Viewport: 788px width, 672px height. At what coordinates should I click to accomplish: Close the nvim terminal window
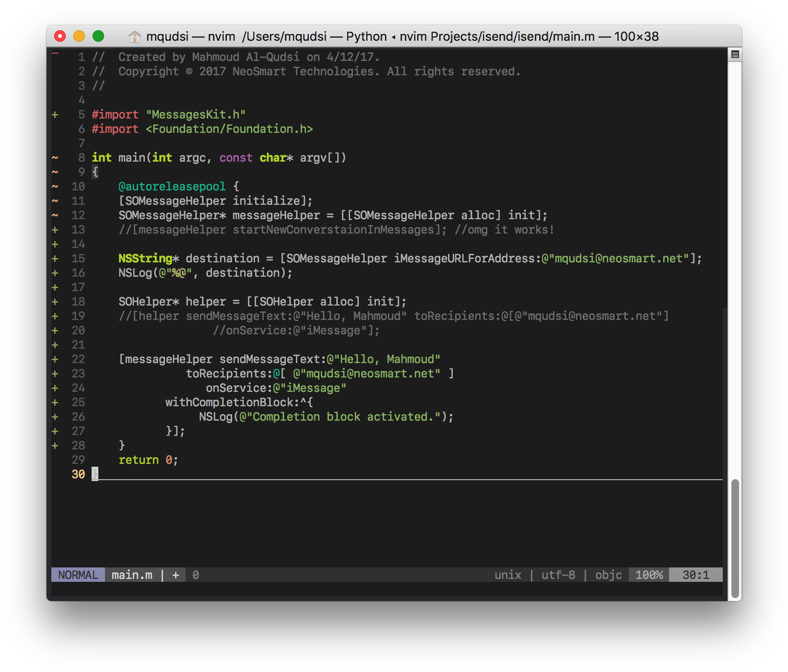click(60, 36)
